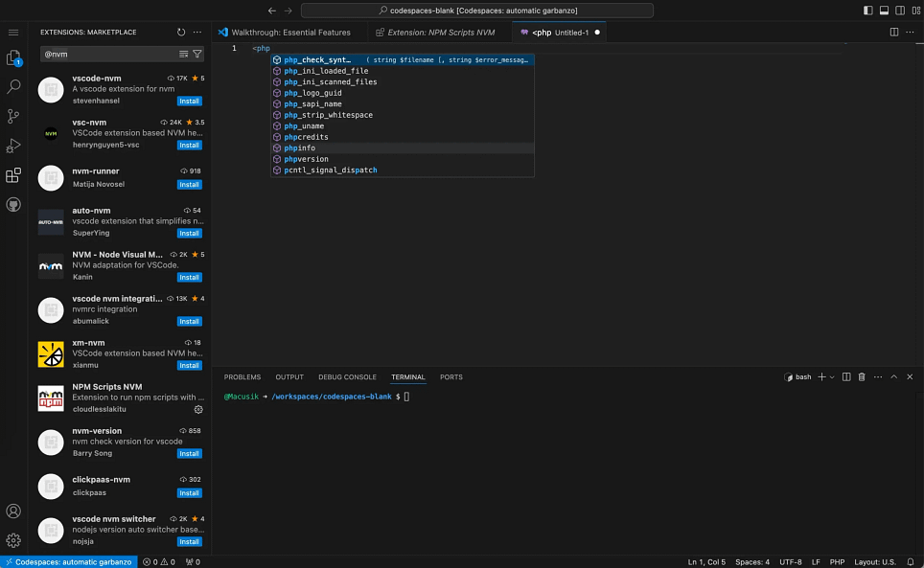Image resolution: width=924 pixels, height=568 pixels.
Task: Install the vscode-nvm extension
Action: pyautogui.click(x=189, y=101)
